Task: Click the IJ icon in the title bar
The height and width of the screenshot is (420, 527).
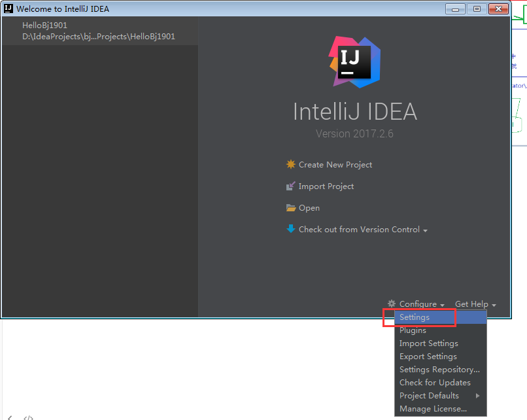Action: click(x=8, y=9)
